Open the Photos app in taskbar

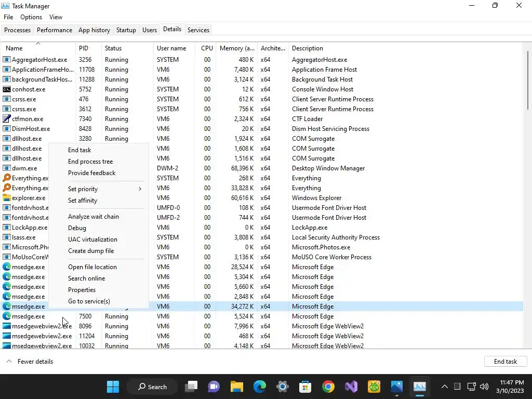(x=396, y=387)
